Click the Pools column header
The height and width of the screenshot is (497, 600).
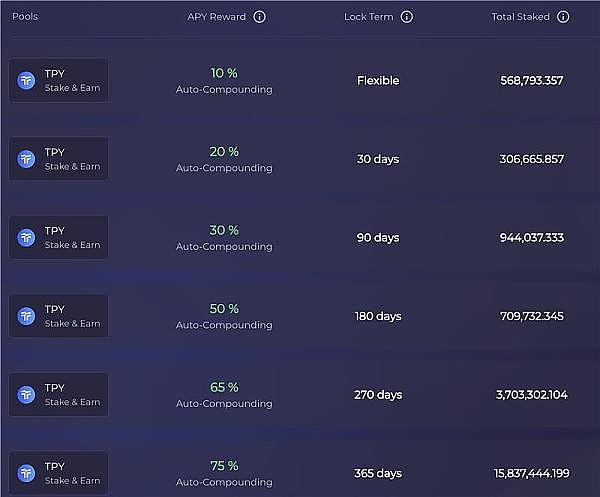pos(25,17)
